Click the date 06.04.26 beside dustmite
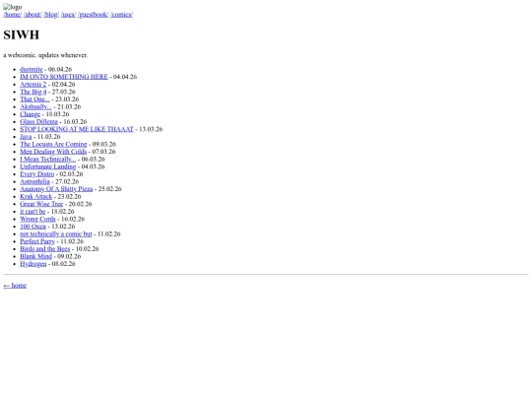 60,69
